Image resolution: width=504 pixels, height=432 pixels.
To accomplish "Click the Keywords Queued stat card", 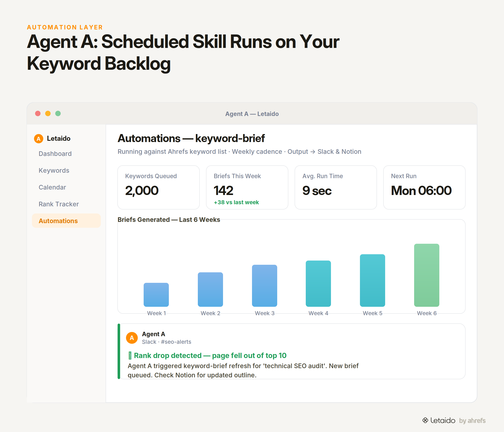I will 159,187.
